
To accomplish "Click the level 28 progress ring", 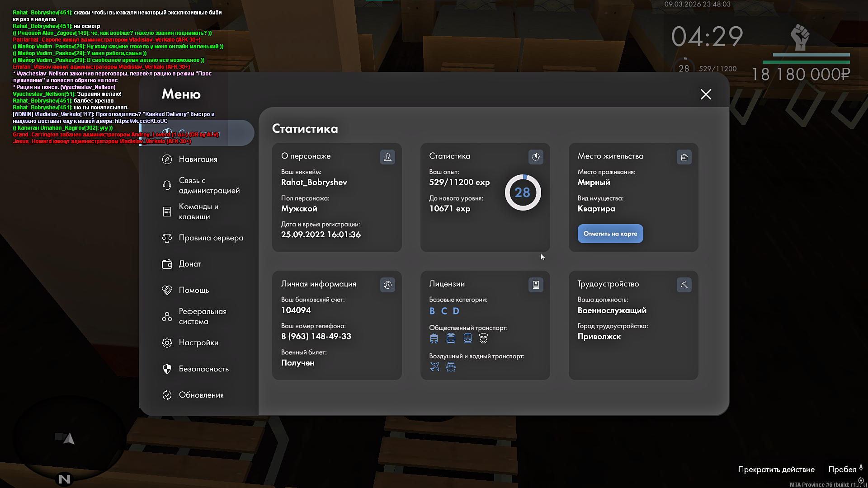I will tap(523, 192).
